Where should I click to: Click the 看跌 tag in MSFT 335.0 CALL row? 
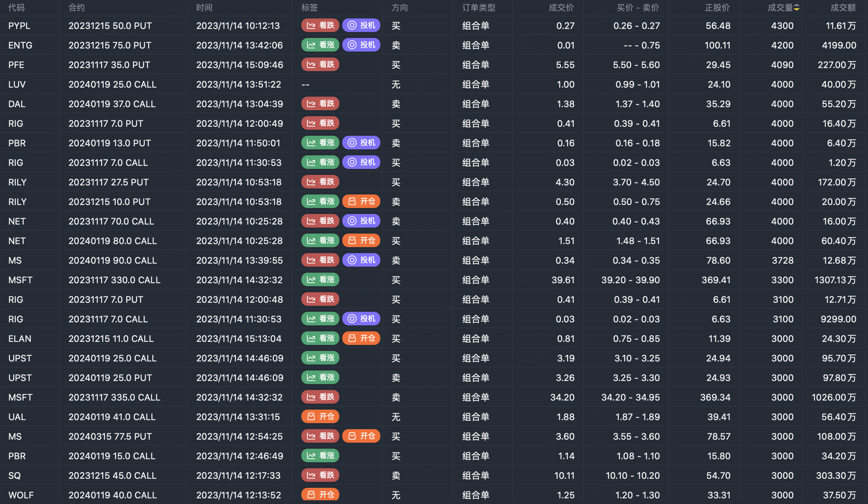pos(320,397)
